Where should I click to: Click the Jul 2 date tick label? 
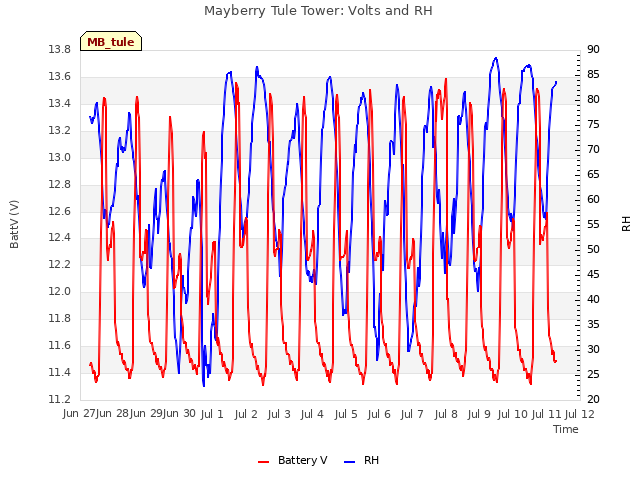(246, 414)
